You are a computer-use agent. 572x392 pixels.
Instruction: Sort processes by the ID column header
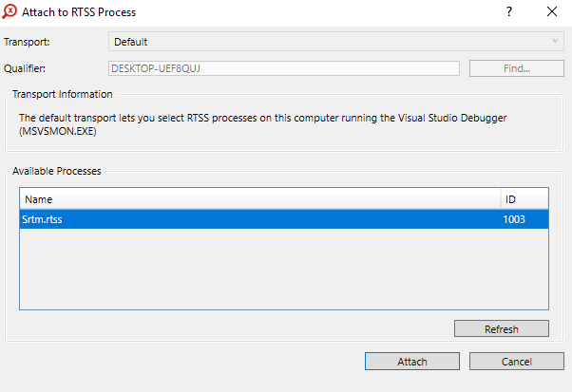pyautogui.click(x=524, y=199)
